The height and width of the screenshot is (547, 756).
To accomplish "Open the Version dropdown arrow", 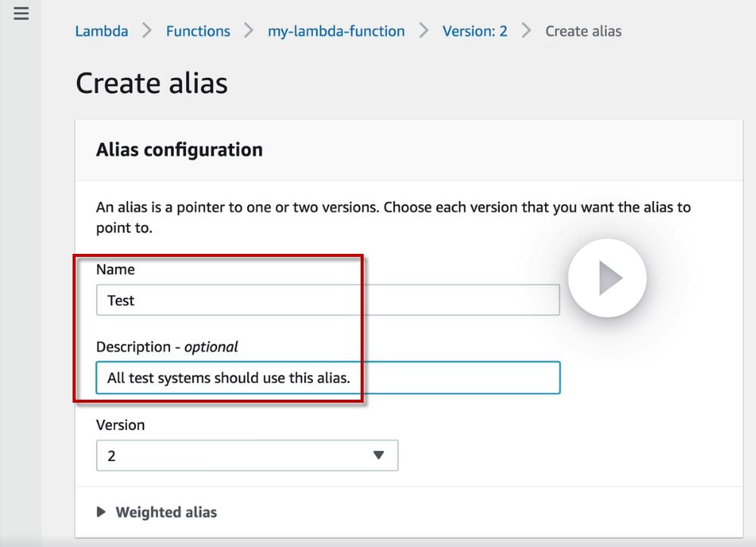I will 379,456.
